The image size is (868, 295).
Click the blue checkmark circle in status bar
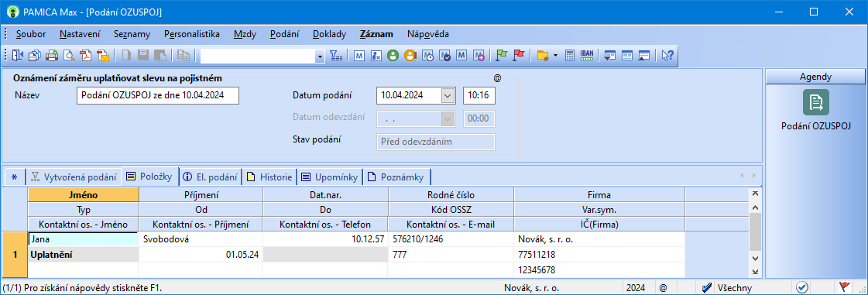[802, 287]
